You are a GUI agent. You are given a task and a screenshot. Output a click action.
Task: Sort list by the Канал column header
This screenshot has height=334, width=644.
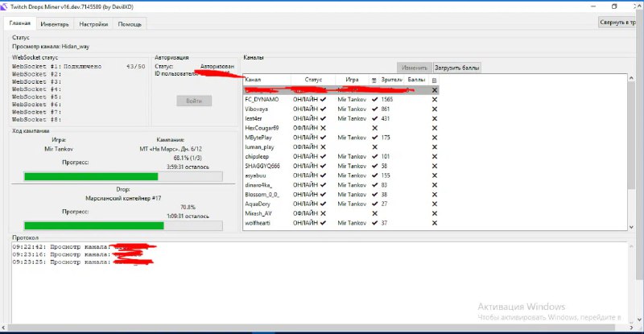point(254,80)
